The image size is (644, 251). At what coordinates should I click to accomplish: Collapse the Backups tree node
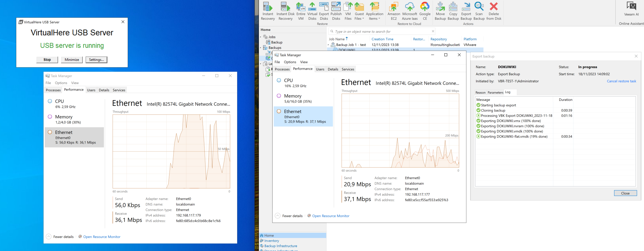pos(261,48)
